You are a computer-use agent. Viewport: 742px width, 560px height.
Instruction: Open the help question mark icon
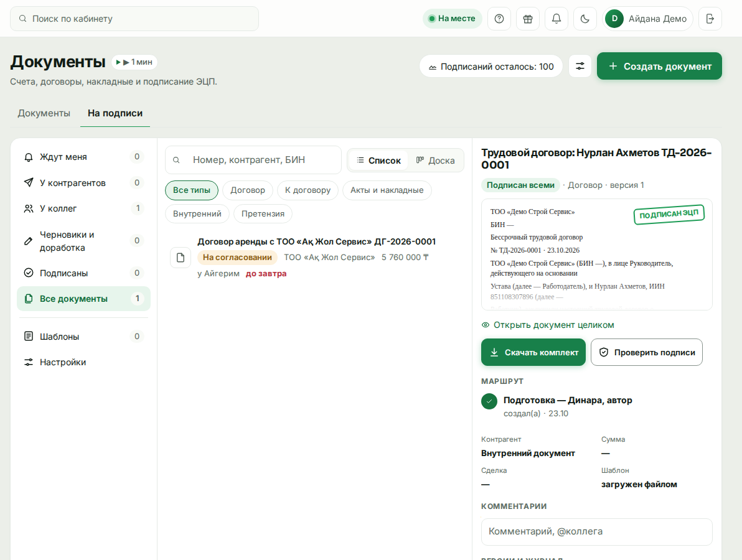pos(499,19)
